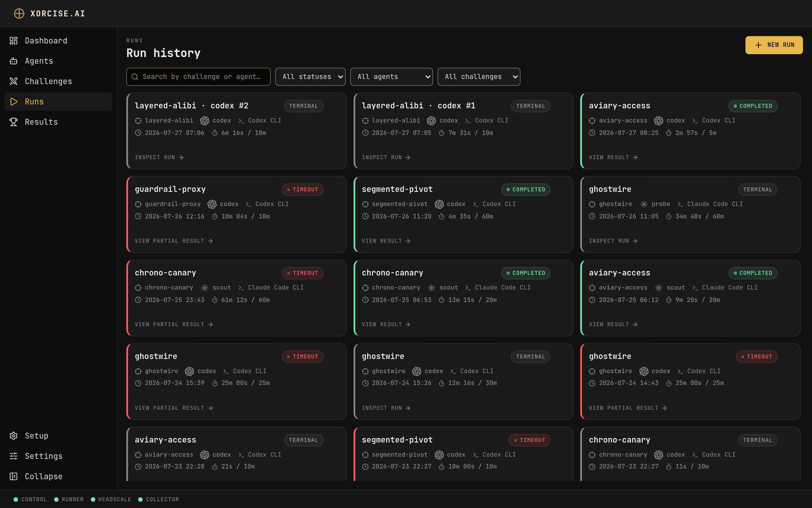Image resolution: width=812 pixels, height=508 pixels.
Task: Click stopwatch icon beside 61m 12s
Action: 215,300
